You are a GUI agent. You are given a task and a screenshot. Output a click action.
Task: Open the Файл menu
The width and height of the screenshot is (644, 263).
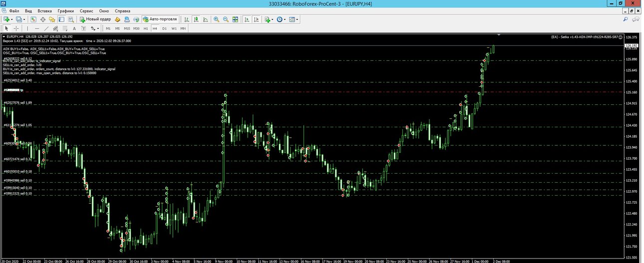pyautogui.click(x=14, y=11)
